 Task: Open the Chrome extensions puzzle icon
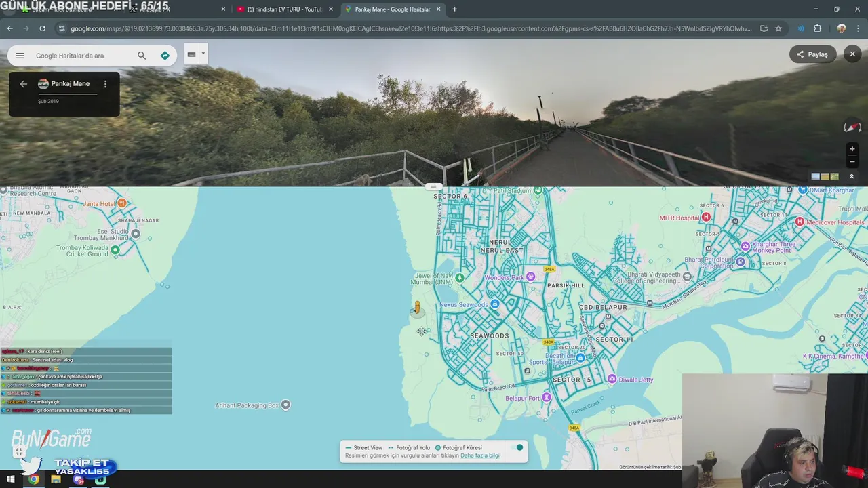[x=817, y=28]
